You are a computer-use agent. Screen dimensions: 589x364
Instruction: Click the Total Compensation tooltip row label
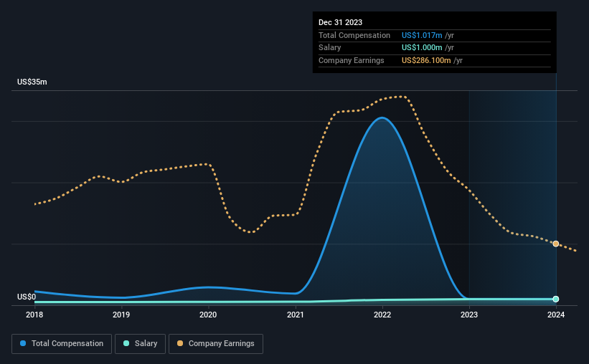(x=354, y=35)
